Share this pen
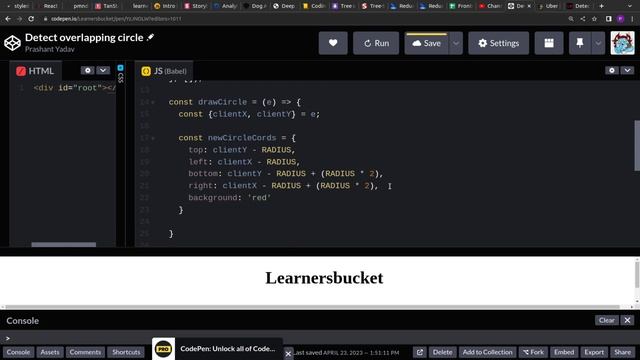 [622, 352]
